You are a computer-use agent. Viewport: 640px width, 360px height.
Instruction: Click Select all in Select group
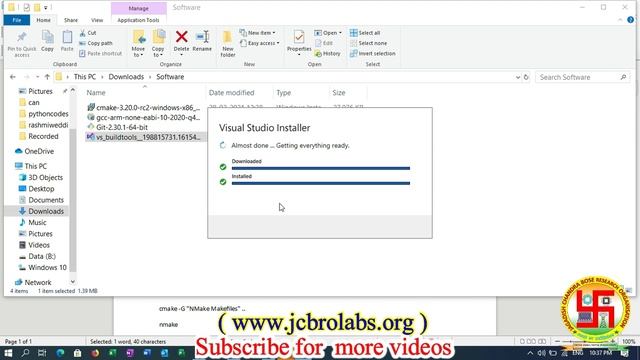365,33
